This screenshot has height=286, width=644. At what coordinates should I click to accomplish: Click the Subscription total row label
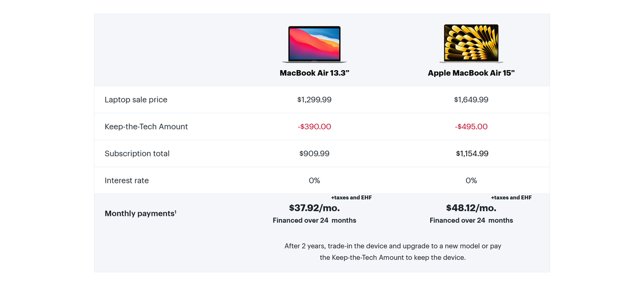pos(137,154)
